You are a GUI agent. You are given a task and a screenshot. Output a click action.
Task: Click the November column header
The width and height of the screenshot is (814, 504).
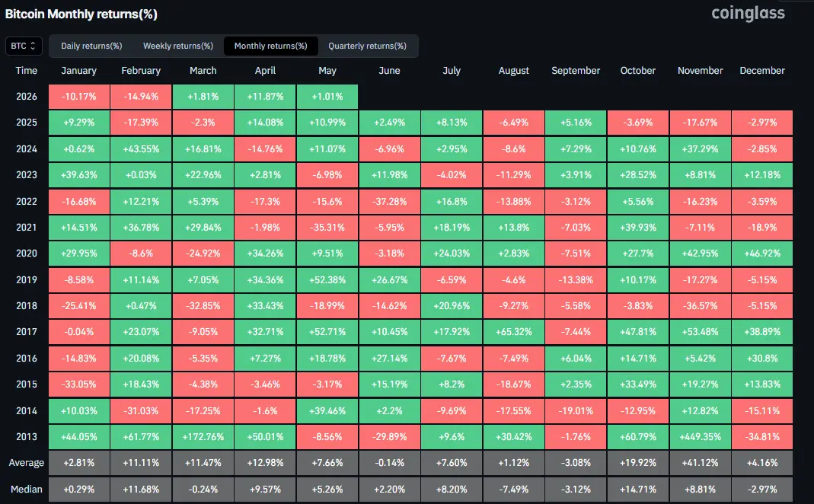700,71
